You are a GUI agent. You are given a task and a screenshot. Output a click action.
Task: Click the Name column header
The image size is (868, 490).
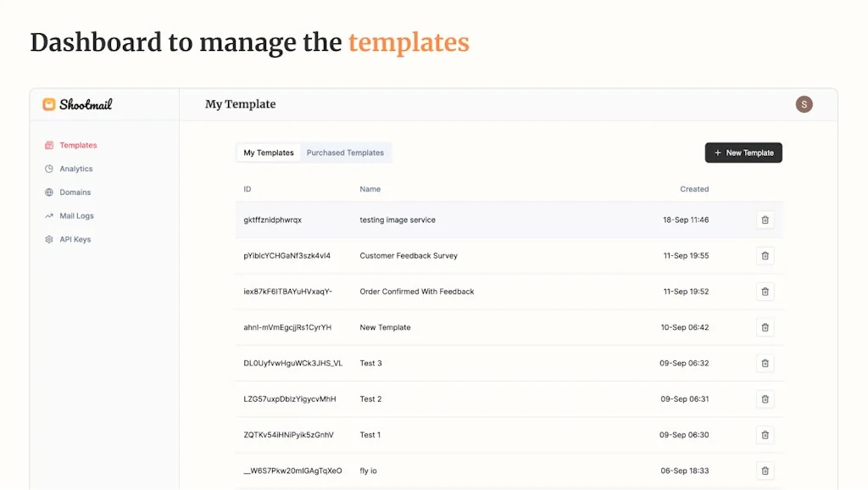(370, 189)
